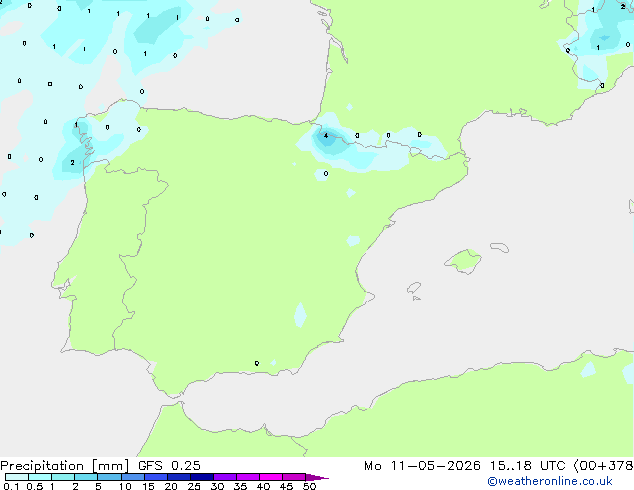Viewport: 634px width, 490px height.
Task: Click the 25–30 mm dark navy legend swatch
Action: tap(202, 477)
